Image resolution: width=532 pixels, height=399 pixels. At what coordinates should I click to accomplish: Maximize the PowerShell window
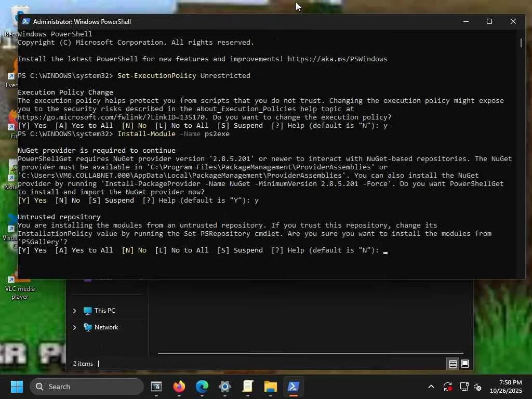coord(489,21)
